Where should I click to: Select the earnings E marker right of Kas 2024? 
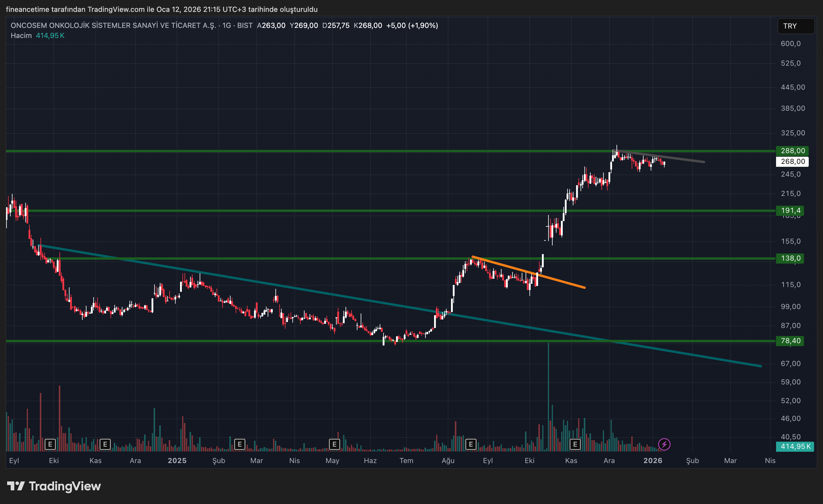(x=105, y=444)
